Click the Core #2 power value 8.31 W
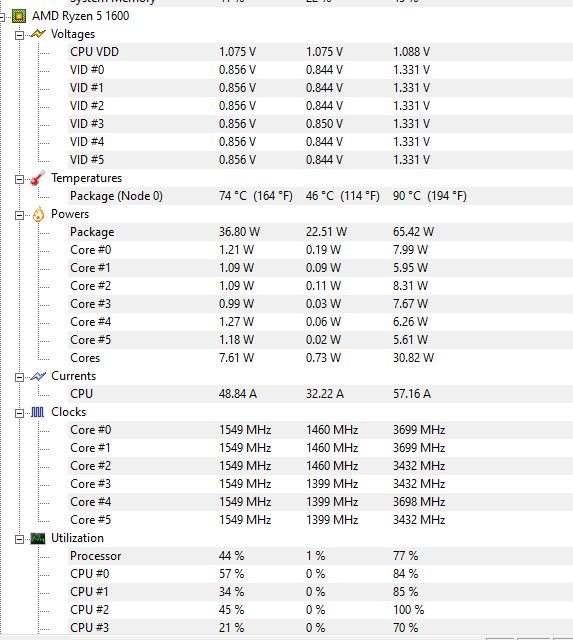 point(411,286)
